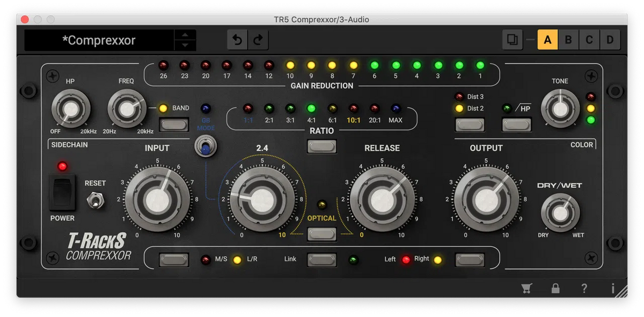Click the info icon in the bottom corner
Screen dimensions: 644x317
pos(612,288)
